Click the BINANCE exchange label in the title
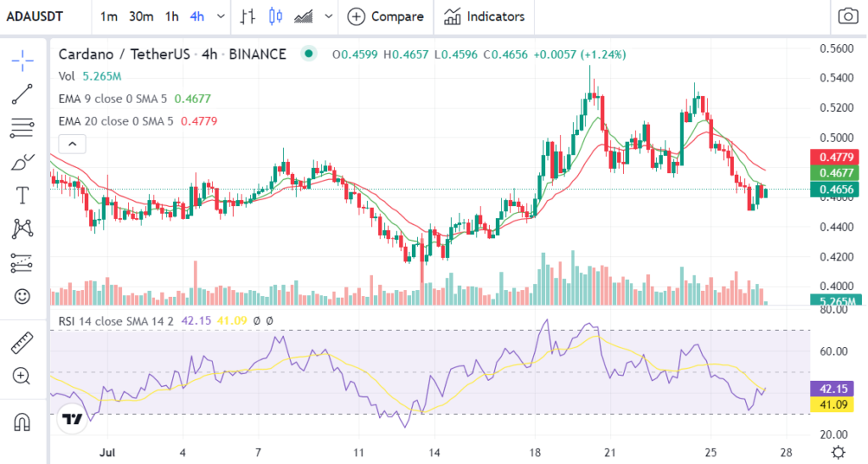 258,54
